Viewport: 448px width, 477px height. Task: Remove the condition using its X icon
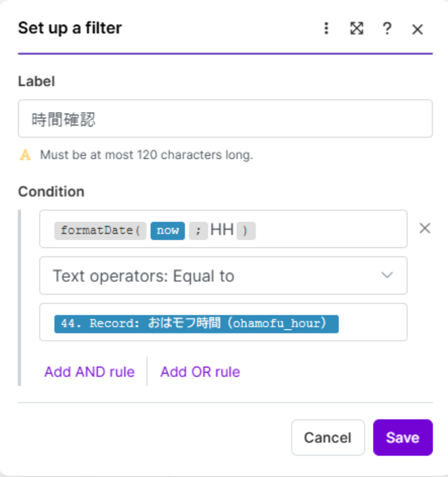[425, 228]
